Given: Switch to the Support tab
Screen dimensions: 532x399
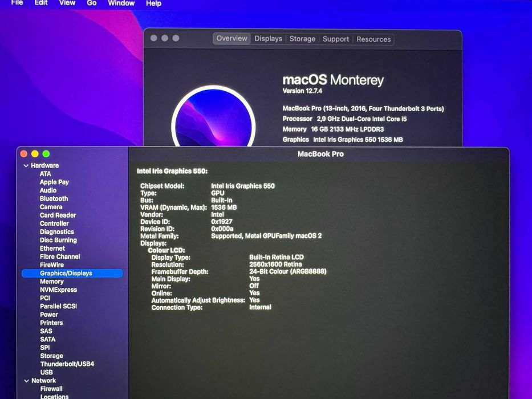Looking at the screenshot, I should 335,39.
